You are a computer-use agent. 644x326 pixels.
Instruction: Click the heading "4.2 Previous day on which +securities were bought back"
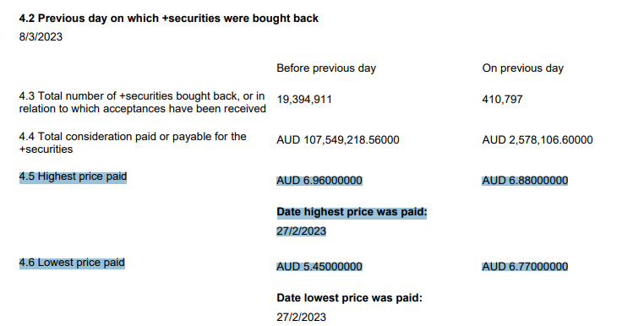169,19
